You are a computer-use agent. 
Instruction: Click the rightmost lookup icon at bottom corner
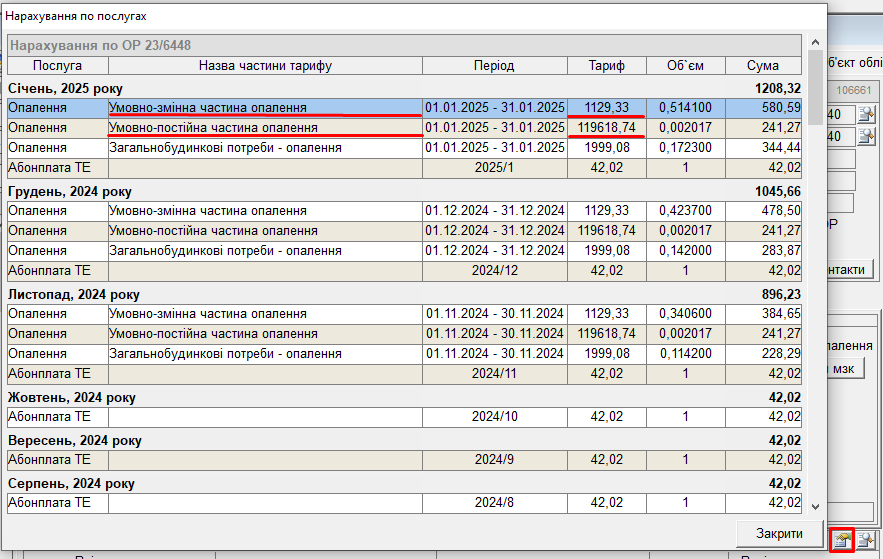[866, 540]
